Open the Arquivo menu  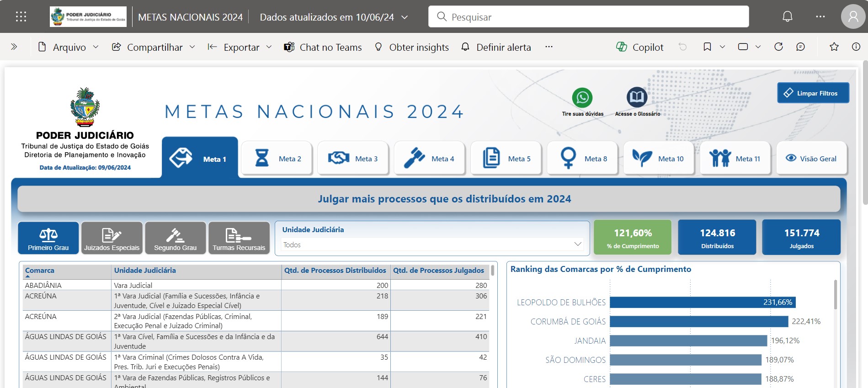(x=68, y=47)
